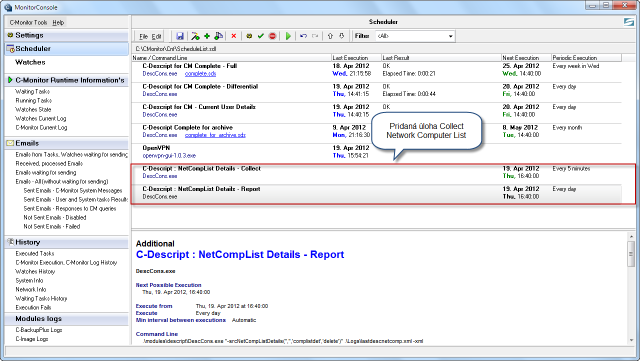Click the MonitorConsole title bar app icon
Screen dimensions: 640x361
pos(8,7)
